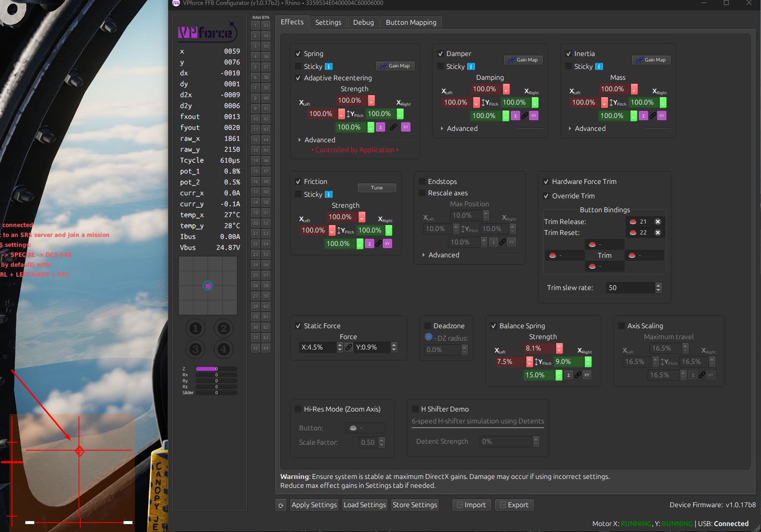761x532 pixels.
Task: Disable the Spring effect checkbox
Action: click(x=298, y=54)
